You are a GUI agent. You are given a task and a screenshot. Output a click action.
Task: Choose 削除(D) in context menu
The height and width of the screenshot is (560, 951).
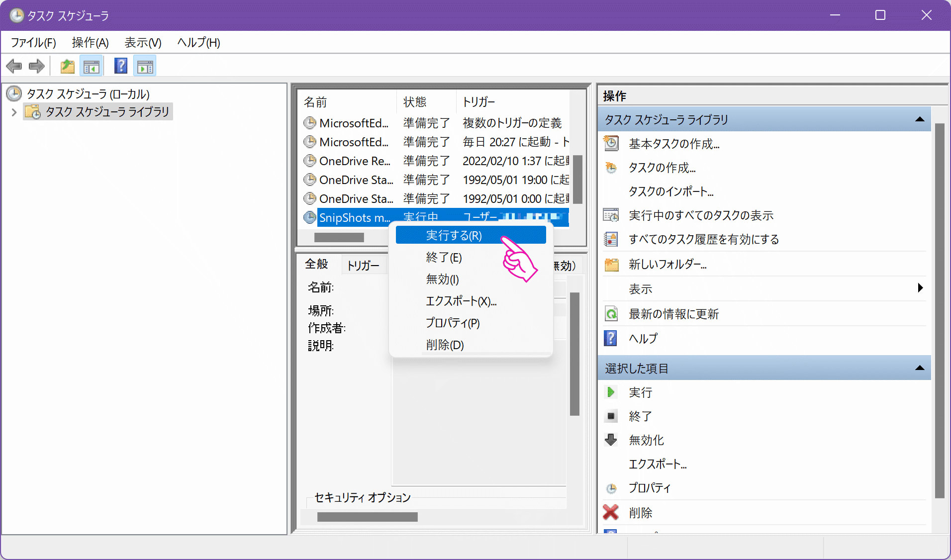[x=471, y=345]
